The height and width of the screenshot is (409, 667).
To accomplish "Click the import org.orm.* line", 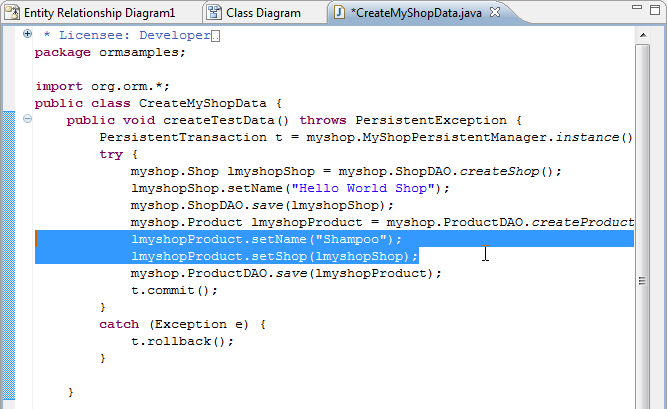I will (103, 86).
